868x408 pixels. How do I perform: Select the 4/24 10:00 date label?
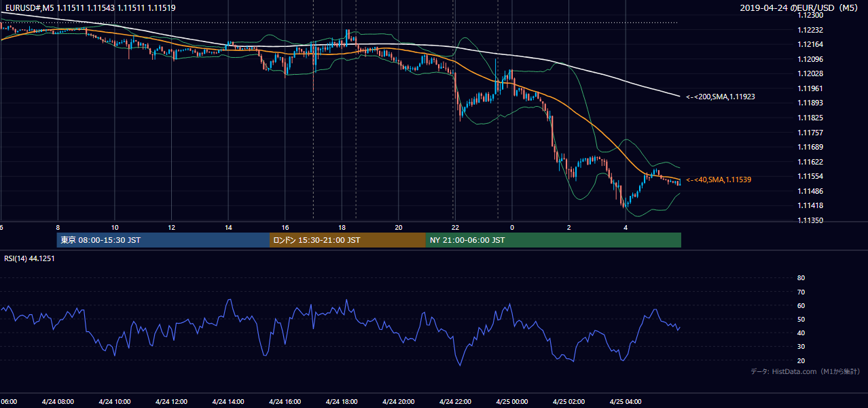[115, 402]
